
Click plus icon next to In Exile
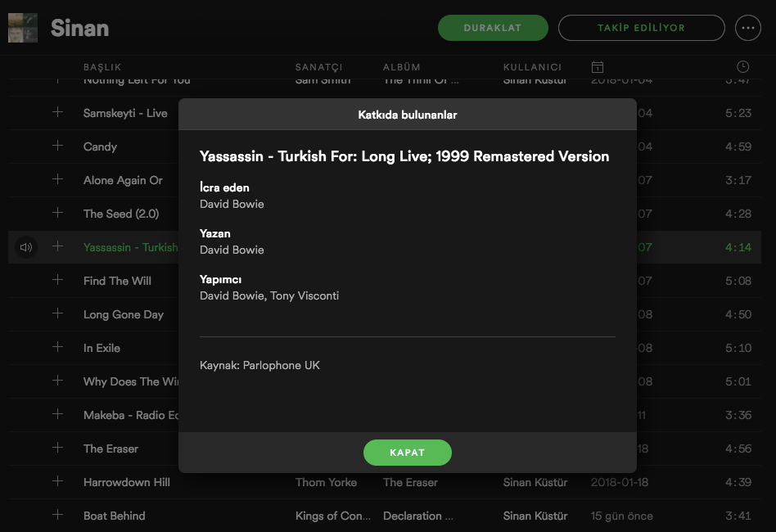point(57,348)
